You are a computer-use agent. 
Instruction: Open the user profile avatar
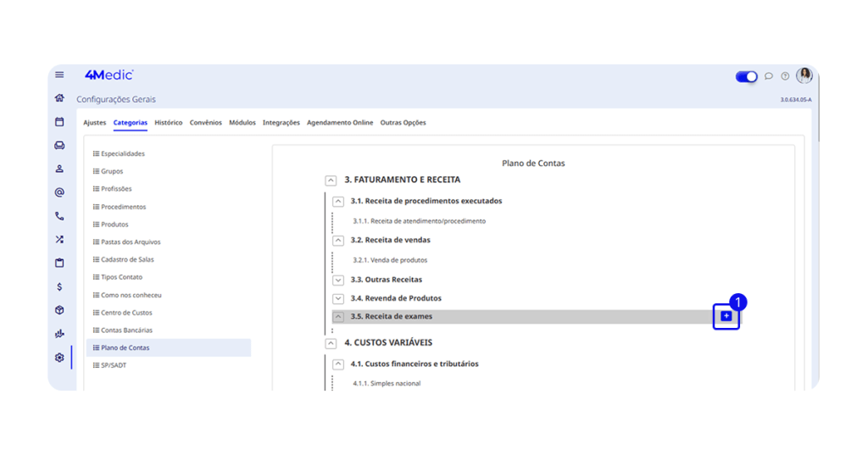point(804,75)
